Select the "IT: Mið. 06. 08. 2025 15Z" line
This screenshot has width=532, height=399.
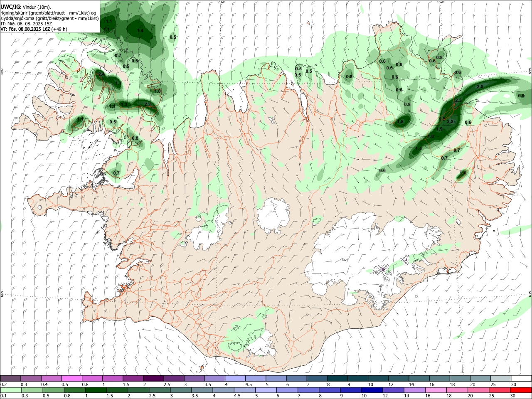pyautogui.click(x=26, y=24)
